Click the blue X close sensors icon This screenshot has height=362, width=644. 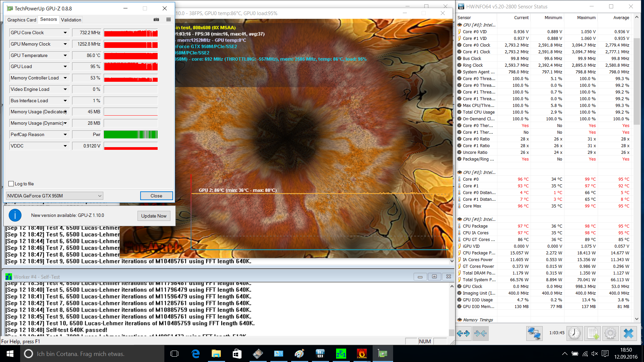[628, 333]
